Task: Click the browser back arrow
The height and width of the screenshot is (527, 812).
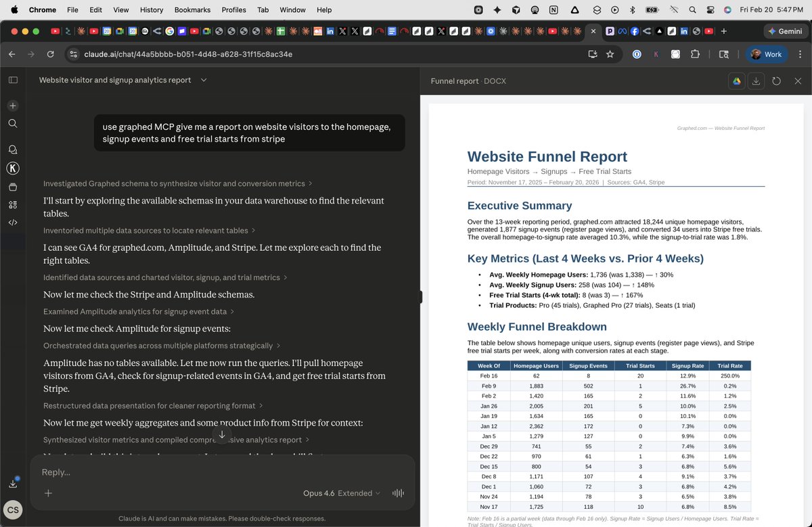Action: (x=12, y=54)
